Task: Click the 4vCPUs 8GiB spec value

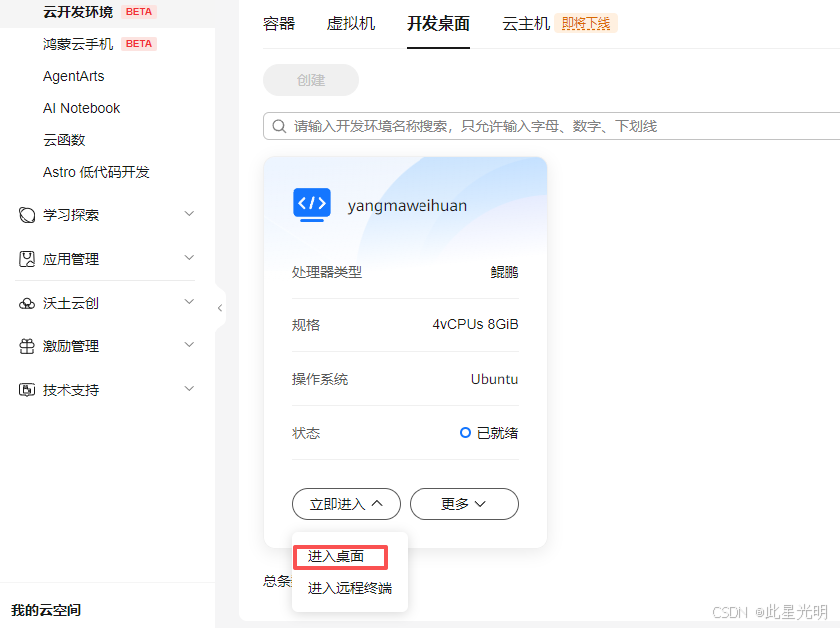Action: point(475,324)
